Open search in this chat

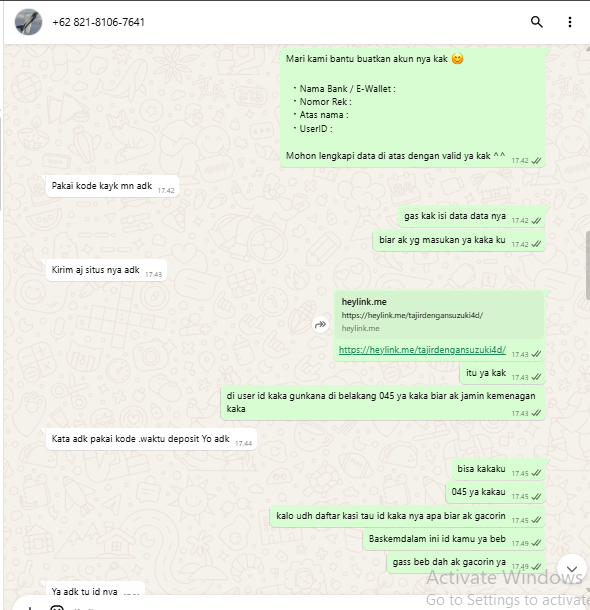[x=536, y=22]
